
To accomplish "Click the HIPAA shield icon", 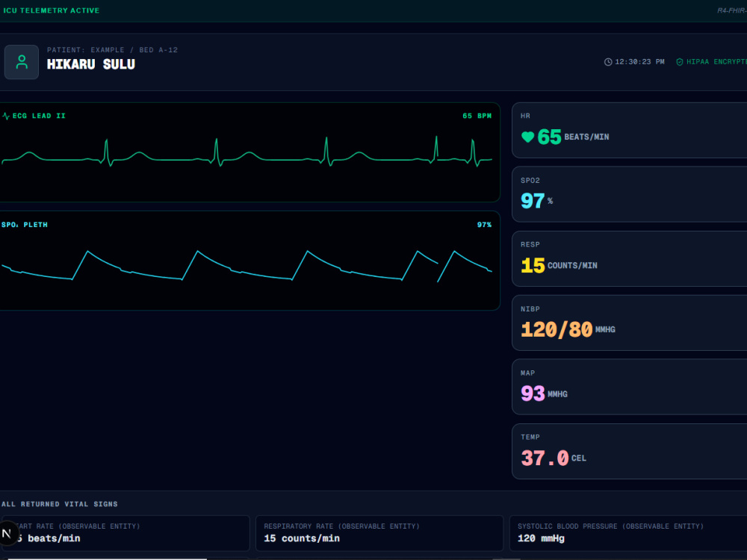I will pos(679,62).
